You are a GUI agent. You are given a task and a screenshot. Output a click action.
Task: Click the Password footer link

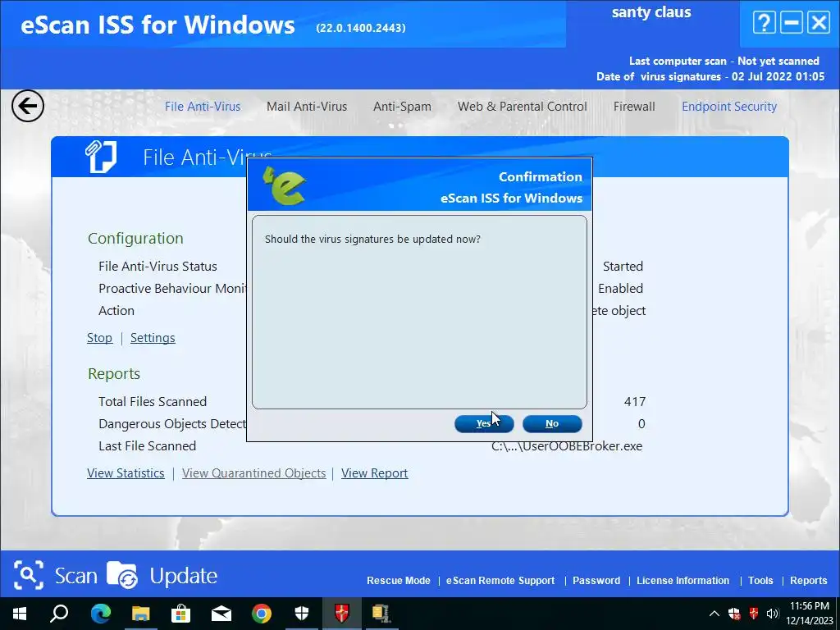596,581
